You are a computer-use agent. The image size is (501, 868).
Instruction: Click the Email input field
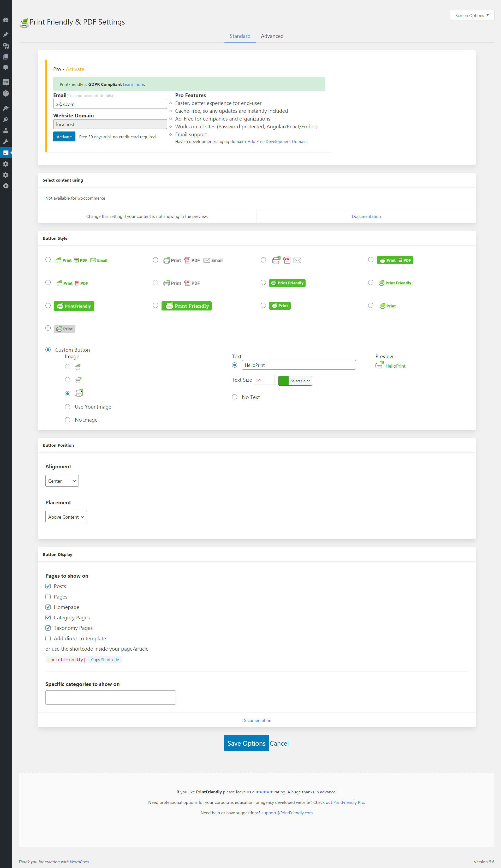110,104
